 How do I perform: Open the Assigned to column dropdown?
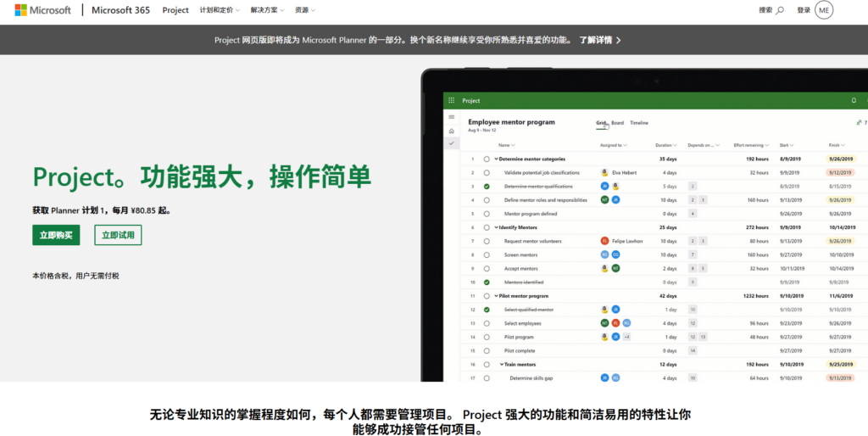tap(614, 145)
